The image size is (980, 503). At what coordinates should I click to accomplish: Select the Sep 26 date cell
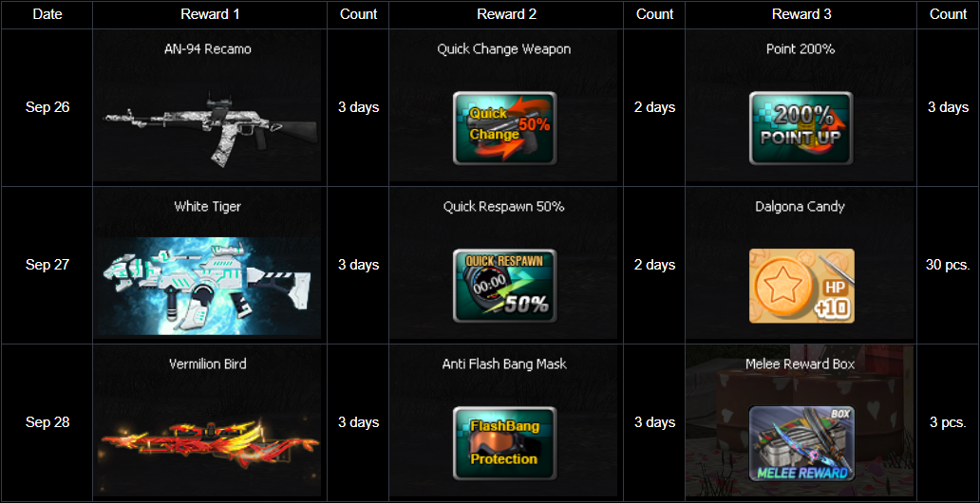click(x=47, y=107)
